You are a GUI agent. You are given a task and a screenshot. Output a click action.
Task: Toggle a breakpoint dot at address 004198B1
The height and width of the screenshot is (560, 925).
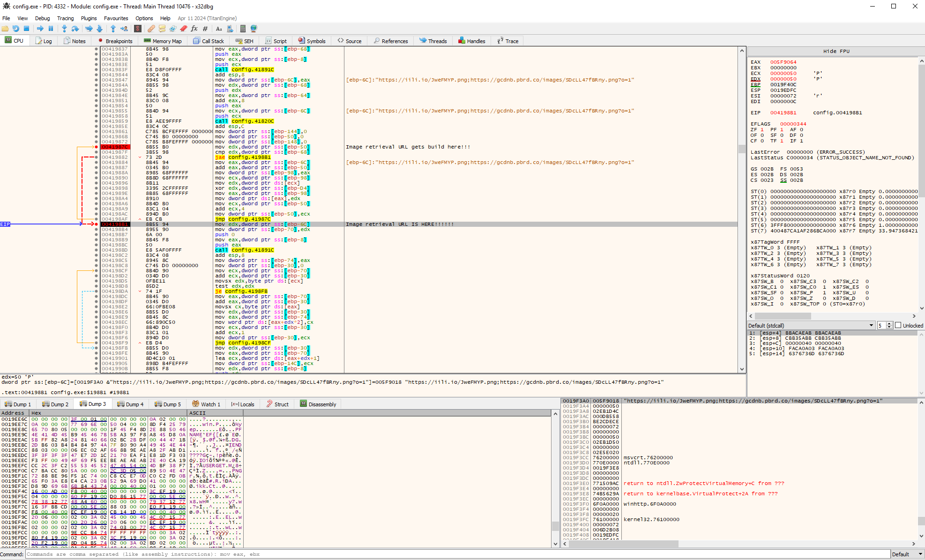coord(96,224)
